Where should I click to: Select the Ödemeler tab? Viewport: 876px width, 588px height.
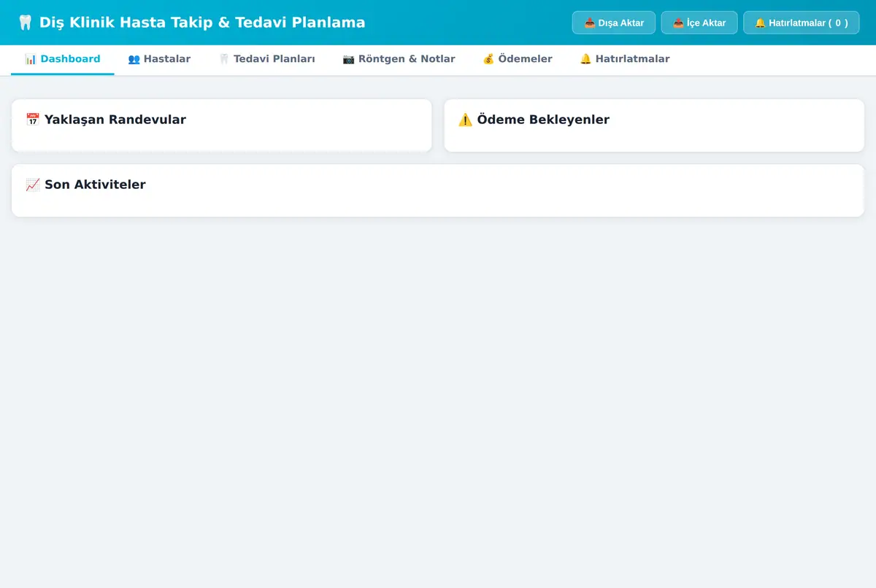(518, 59)
